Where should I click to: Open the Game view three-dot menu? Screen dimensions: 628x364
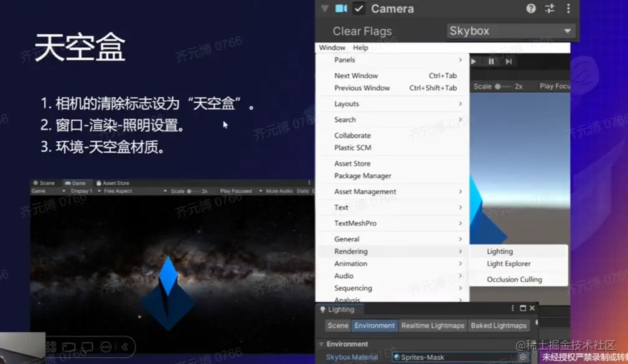[309, 182]
